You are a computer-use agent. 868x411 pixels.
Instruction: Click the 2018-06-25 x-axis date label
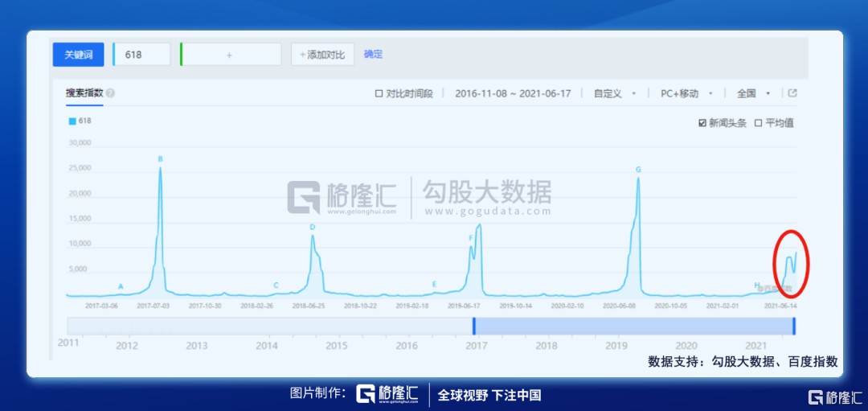(x=309, y=305)
